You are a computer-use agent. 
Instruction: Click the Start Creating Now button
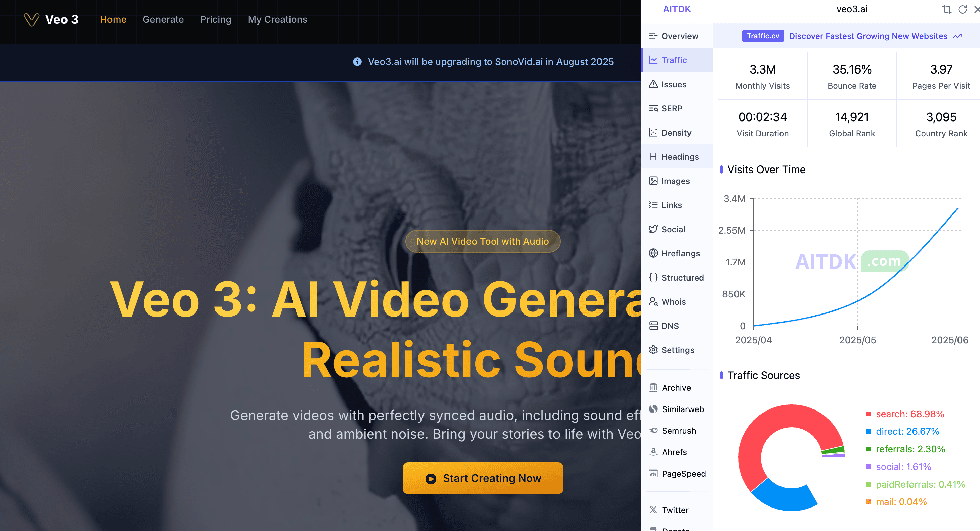pos(483,478)
